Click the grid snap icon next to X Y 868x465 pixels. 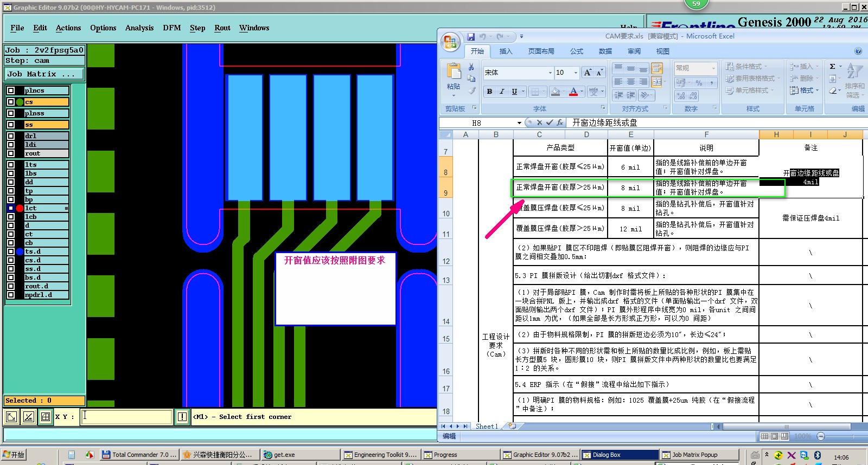tap(46, 417)
